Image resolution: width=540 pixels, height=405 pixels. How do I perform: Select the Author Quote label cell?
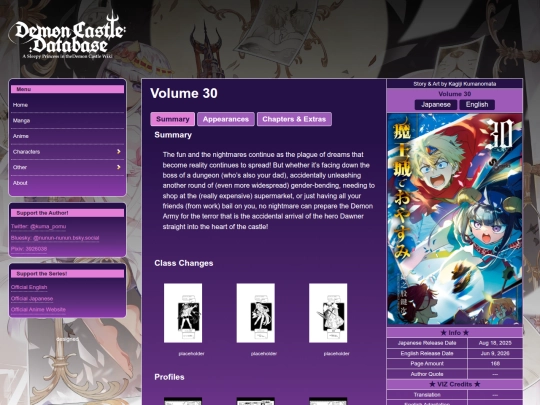click(x=427, y=374)
